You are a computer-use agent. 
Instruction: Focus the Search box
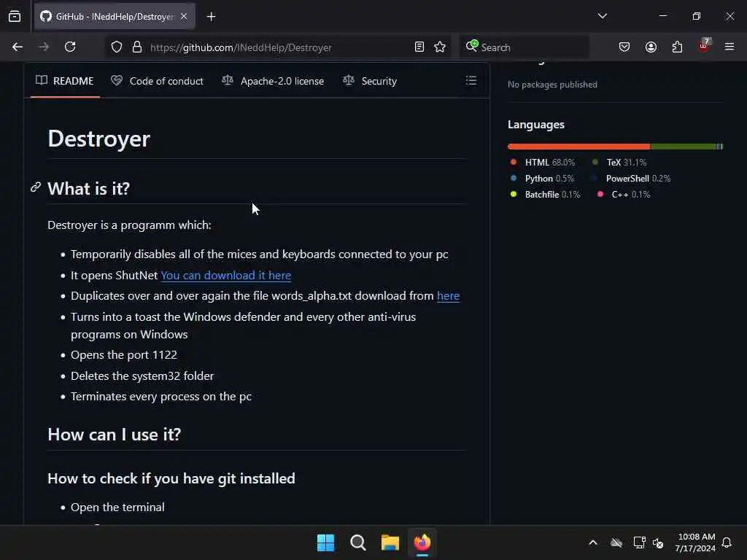point(524,47)
